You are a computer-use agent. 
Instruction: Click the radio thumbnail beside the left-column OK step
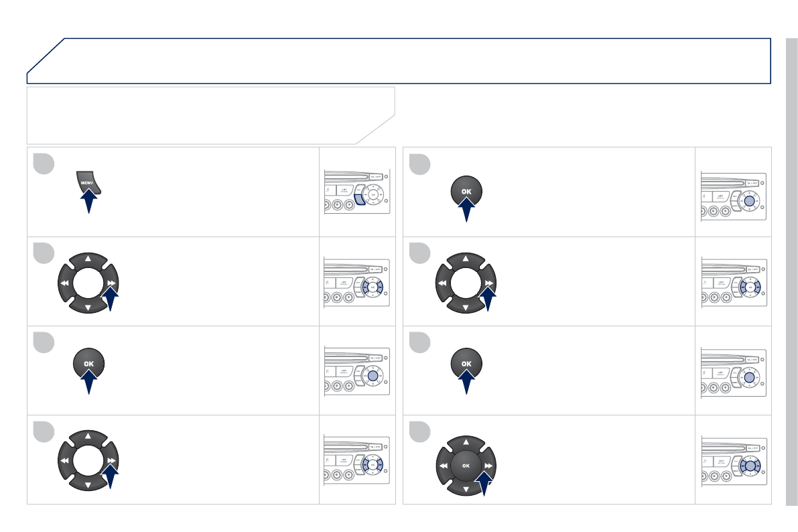tap(356, 371)
